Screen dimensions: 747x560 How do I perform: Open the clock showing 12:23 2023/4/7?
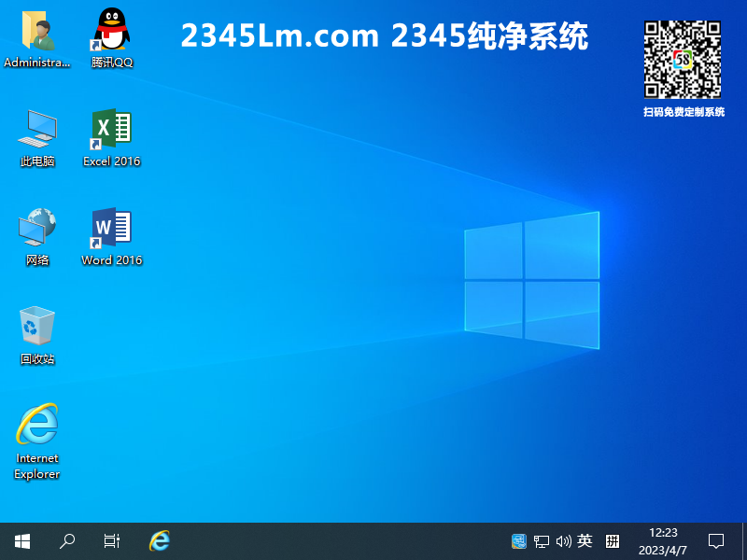663,541
